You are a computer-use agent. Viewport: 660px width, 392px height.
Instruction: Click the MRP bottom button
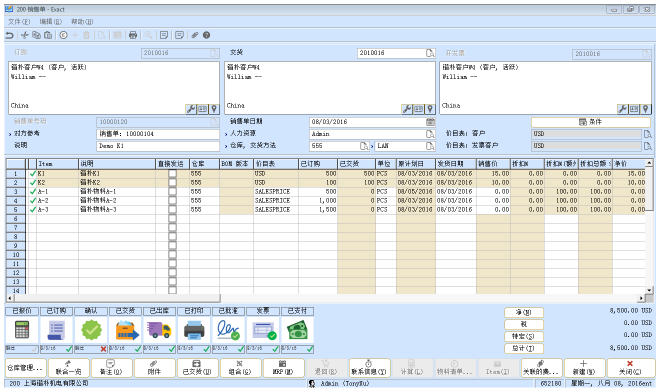(283, 368)
